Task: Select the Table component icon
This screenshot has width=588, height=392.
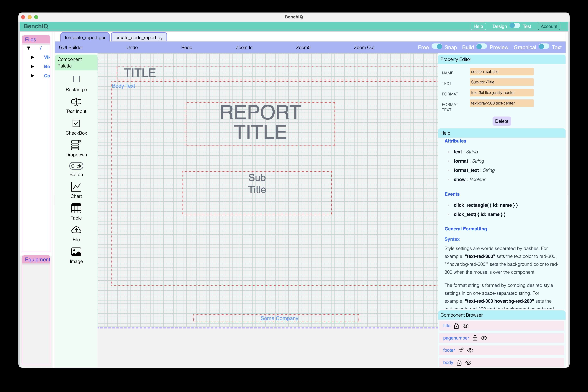Action: 76,208
